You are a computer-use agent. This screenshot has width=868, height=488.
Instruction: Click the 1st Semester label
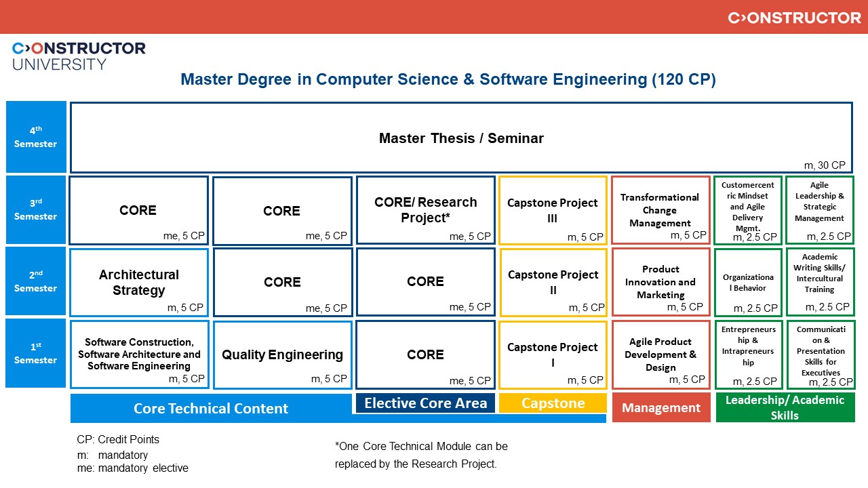(36, 353)
